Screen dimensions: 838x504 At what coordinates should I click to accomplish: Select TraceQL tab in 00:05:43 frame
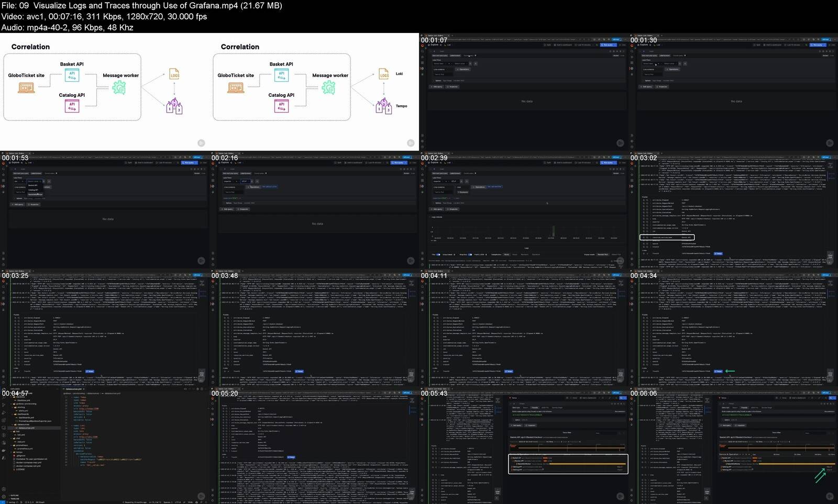534,407
